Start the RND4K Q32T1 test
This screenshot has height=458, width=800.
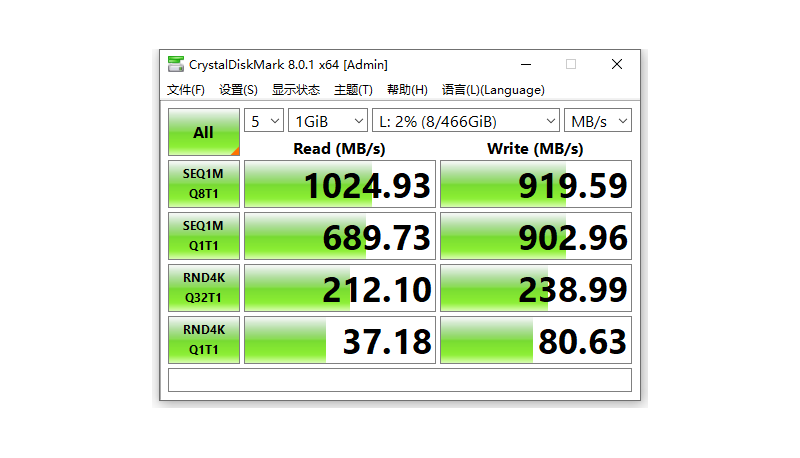[204, 288]
